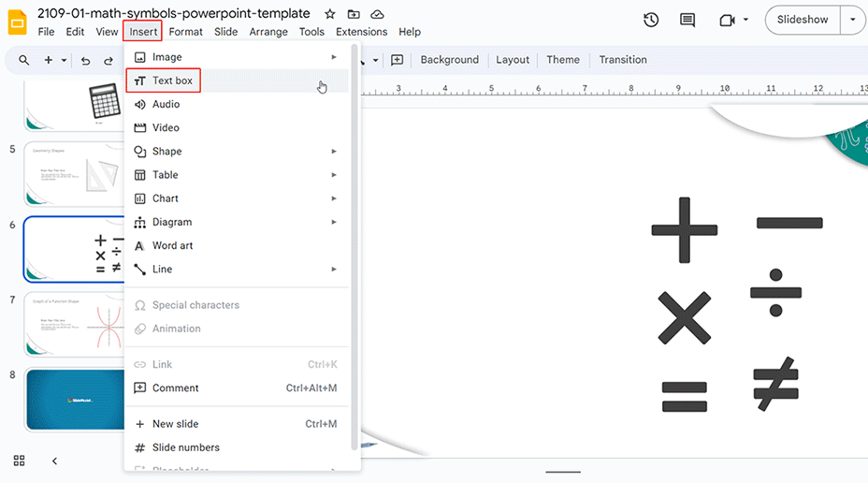Select Word art from the menu

[172, 245]
